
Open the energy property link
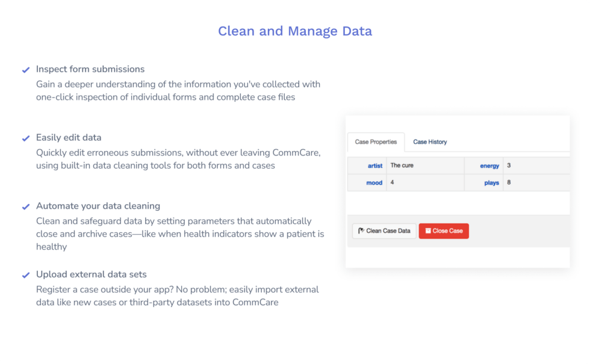tap(489, 165)
